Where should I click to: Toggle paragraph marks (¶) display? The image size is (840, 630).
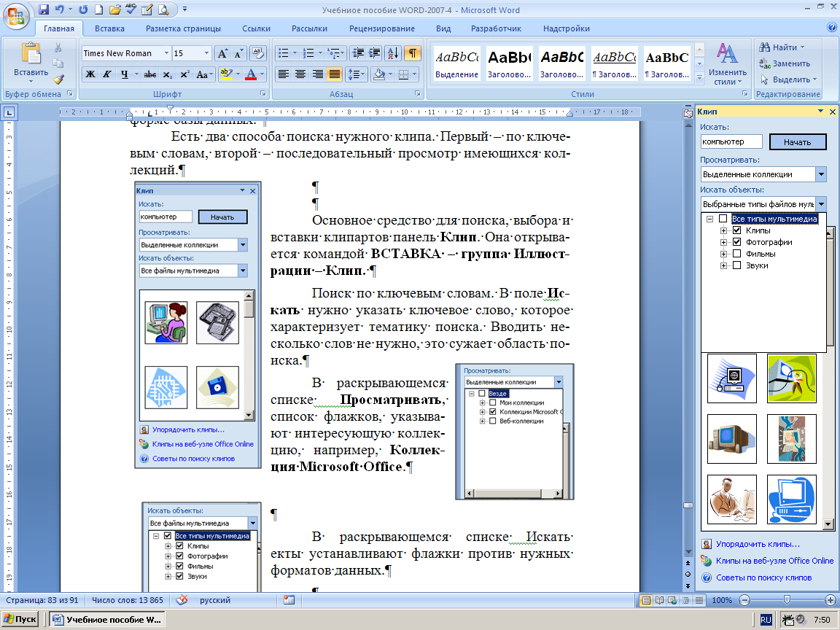pyautogui.click(x=413, y=53)
